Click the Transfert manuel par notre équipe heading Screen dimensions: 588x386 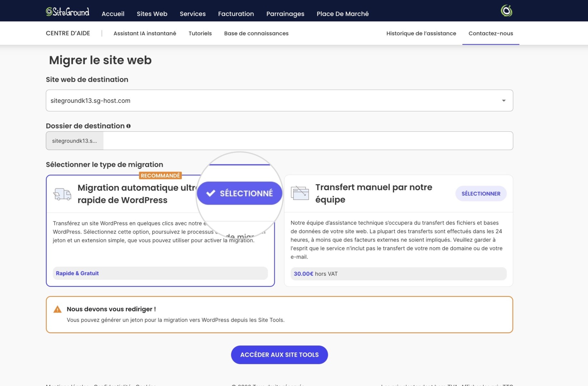pos(374,193)
